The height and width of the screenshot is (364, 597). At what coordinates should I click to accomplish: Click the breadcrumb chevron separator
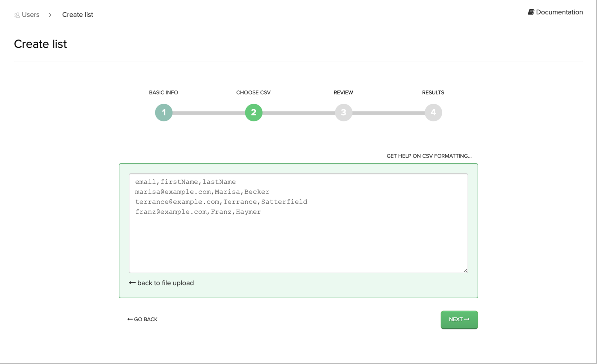50,15
